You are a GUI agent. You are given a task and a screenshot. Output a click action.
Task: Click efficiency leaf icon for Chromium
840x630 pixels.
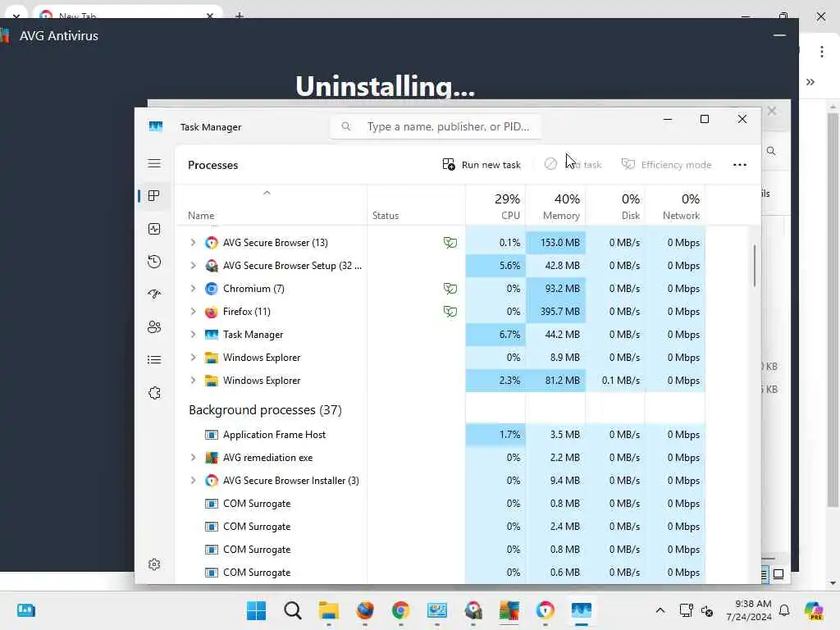[x=450, y=289]
